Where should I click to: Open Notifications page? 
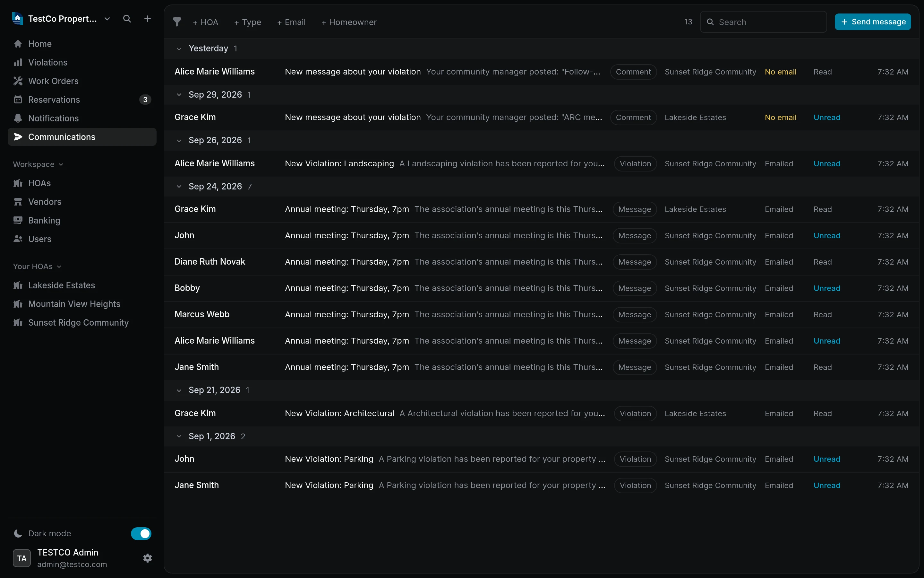(x=82, y=118)
